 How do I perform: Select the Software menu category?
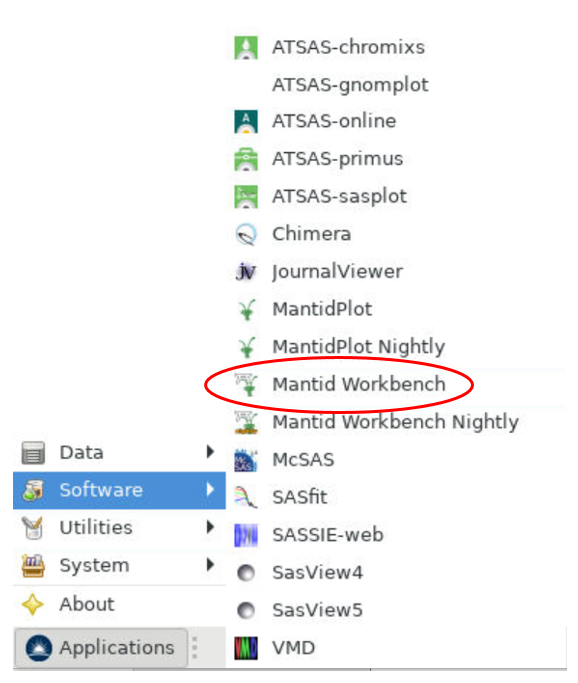[119, 490]
